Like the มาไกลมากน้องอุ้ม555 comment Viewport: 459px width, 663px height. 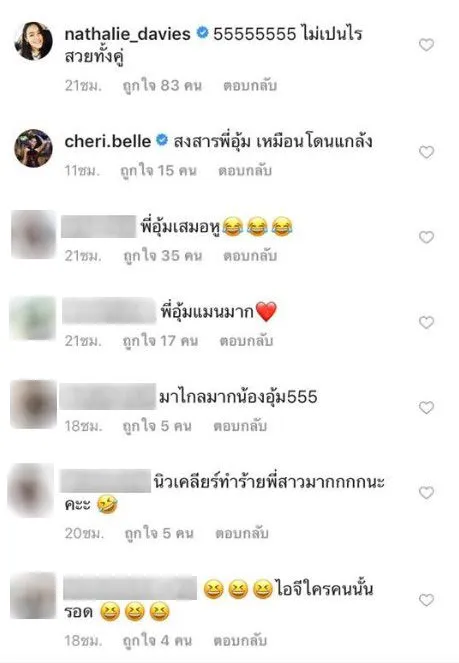[426, 407]
